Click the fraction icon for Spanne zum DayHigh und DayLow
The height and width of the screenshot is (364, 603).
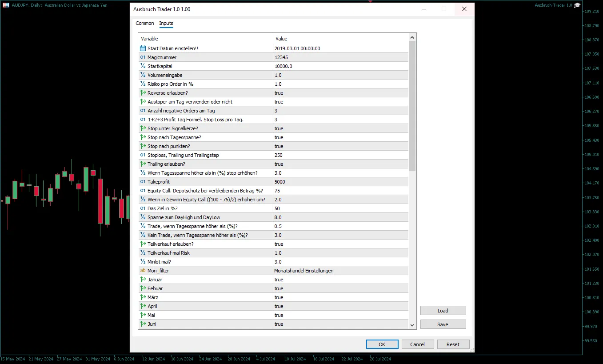pos(143,217)
